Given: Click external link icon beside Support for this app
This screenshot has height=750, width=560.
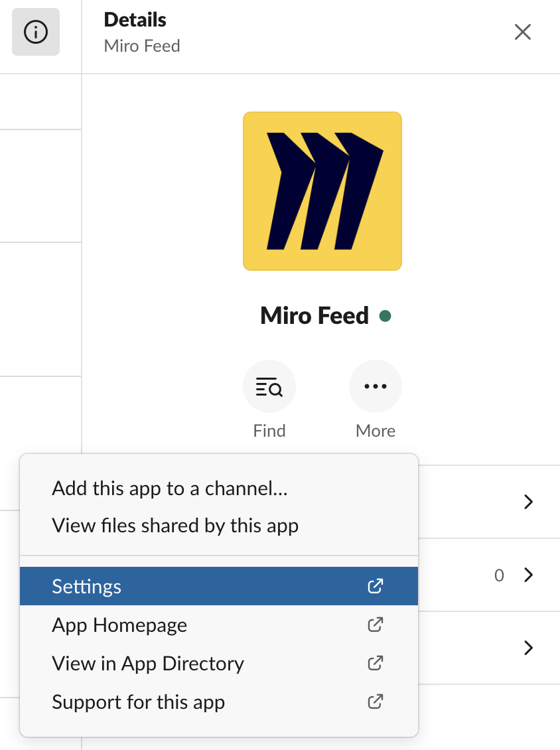Looking at the screenshot, I should [376, 702].
